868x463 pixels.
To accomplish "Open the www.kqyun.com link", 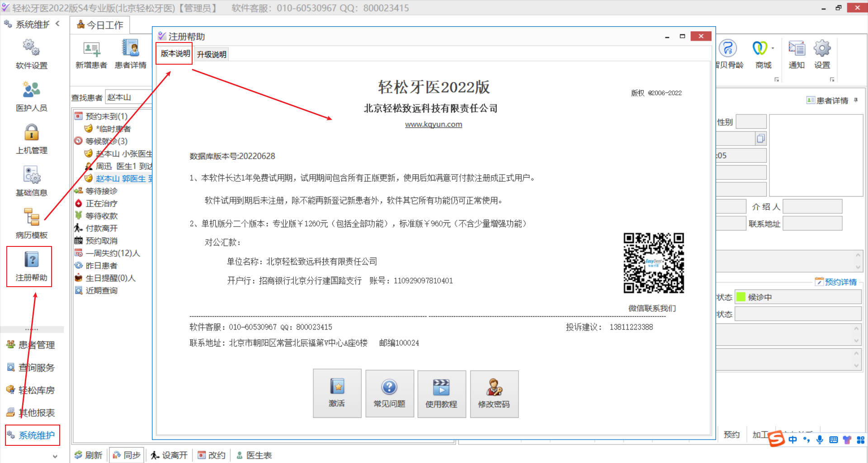I will [x=434, y=124].
